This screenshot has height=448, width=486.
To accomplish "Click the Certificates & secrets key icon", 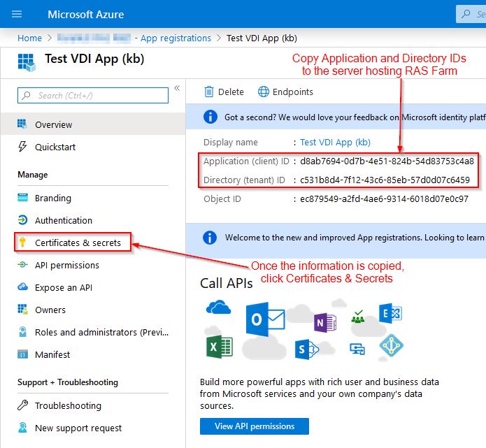I will [23, 243].
